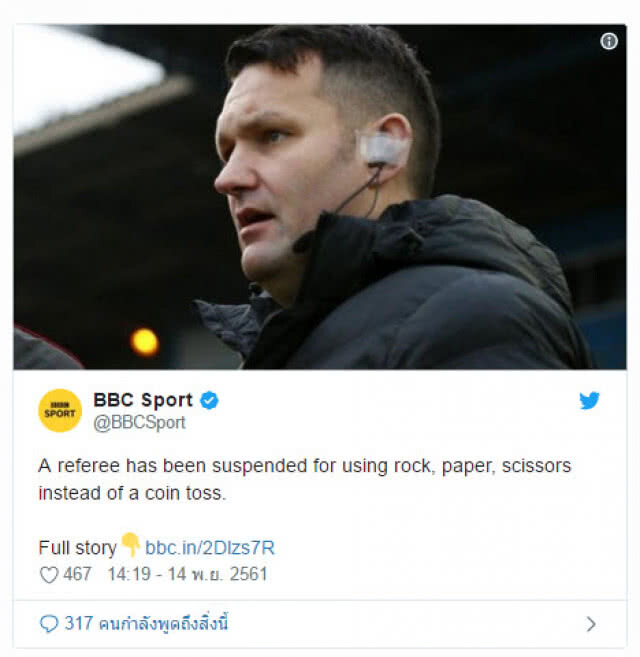Open the yellow BBC Sport avatar

click(60, 411)
